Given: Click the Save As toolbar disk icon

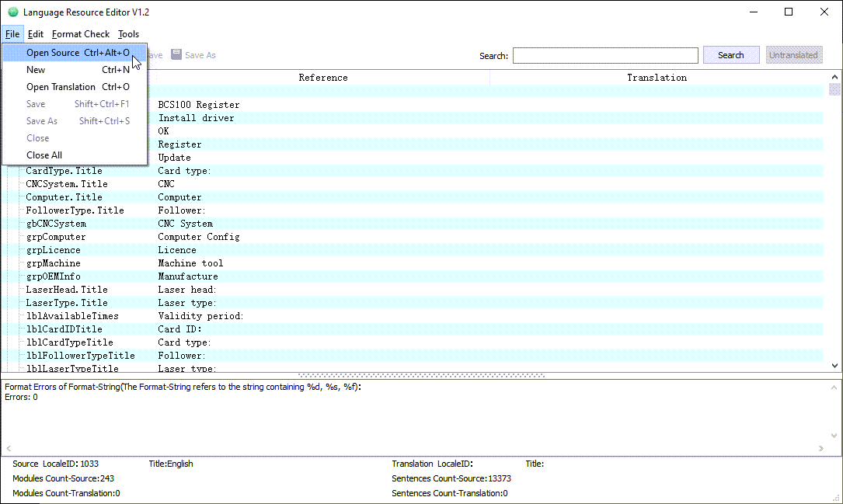Looking at the screenshot, I should point(176,54).
